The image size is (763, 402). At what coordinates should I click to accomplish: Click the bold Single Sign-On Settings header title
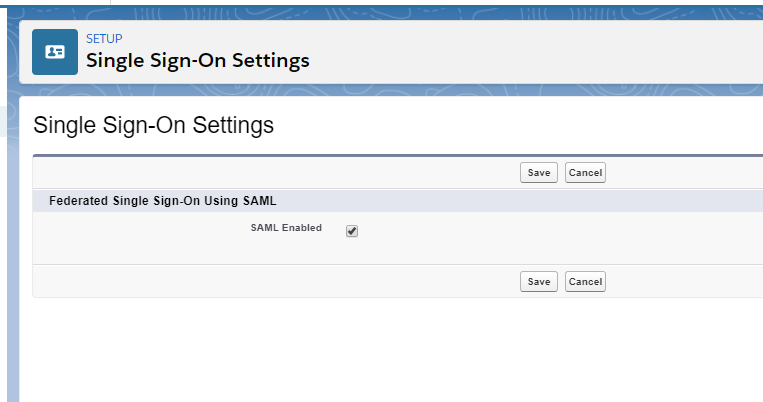(197, 60)
